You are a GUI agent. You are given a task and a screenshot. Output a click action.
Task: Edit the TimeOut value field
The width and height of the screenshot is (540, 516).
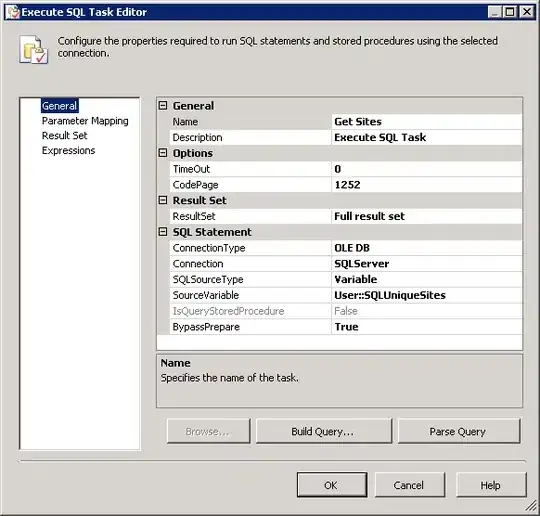[x=426, y=169]
